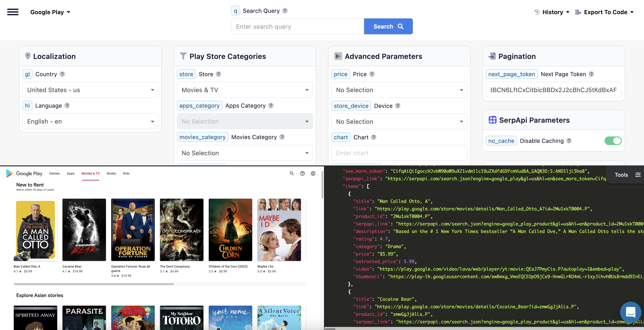
Task: Click the Pagination arrow icon
Action: [492, 56]
